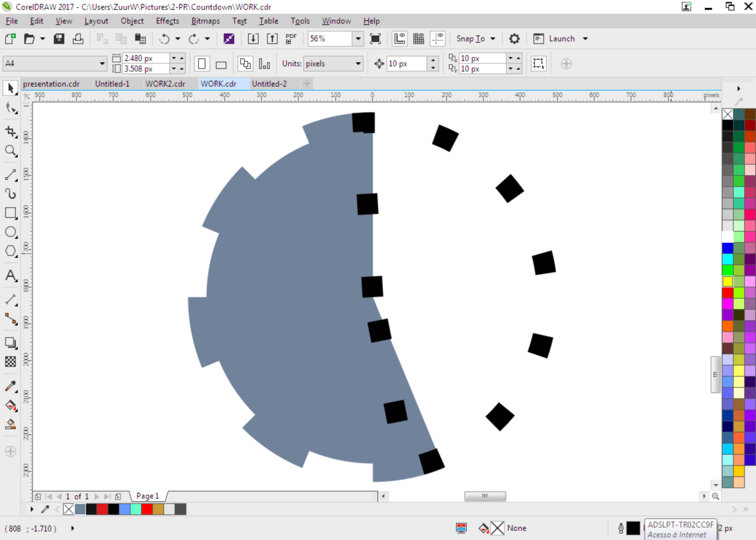Select the Color Eyedropper tool

pyautogui.click(x=10, y=386)
